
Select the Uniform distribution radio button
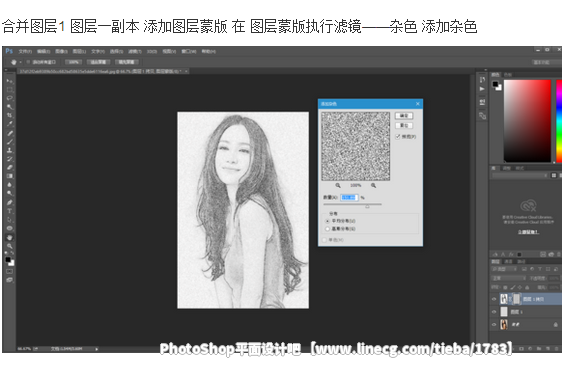click(327, 221)
